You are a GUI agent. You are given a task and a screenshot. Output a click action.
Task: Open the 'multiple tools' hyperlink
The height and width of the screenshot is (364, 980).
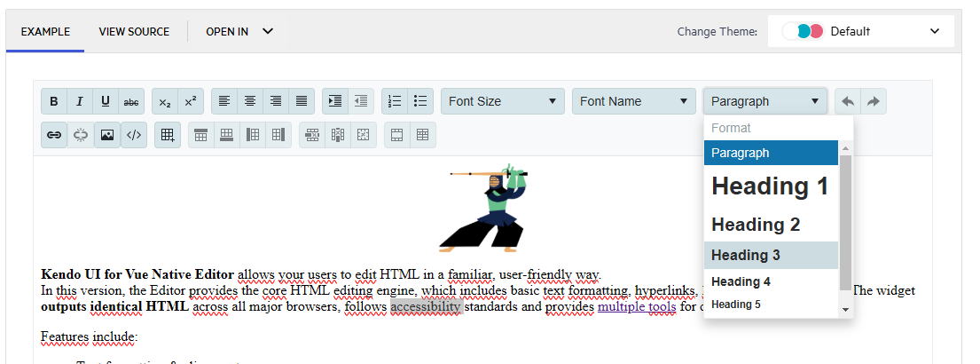point(637,307)
